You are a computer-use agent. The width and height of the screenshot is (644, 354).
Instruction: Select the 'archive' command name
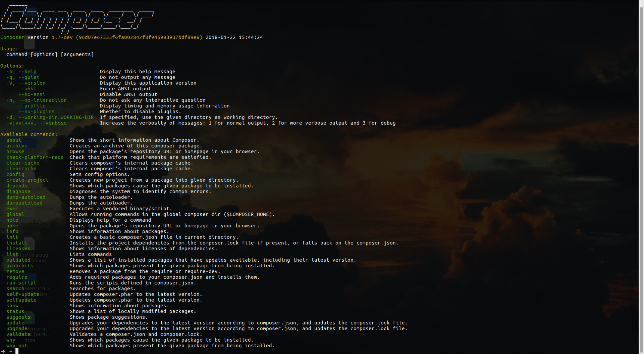[x=17, y=146]
